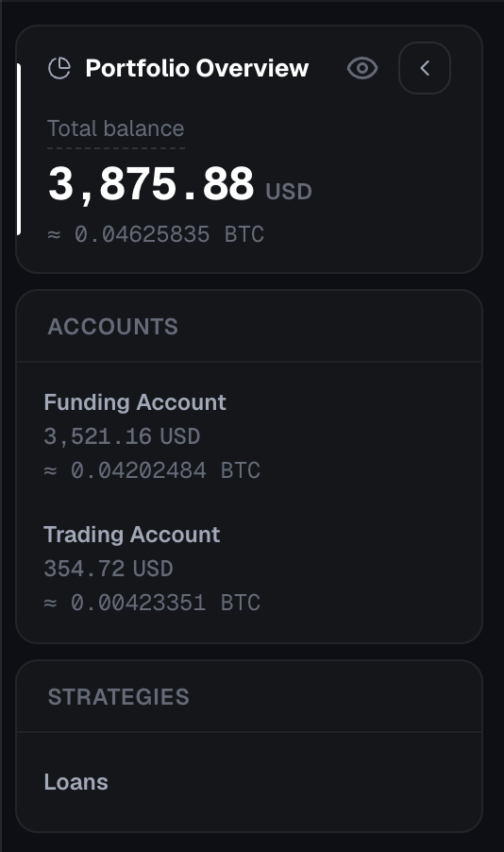The image size is (504, 852).
Task: Click the STRATEGIES section header
Action: [118, 696]
